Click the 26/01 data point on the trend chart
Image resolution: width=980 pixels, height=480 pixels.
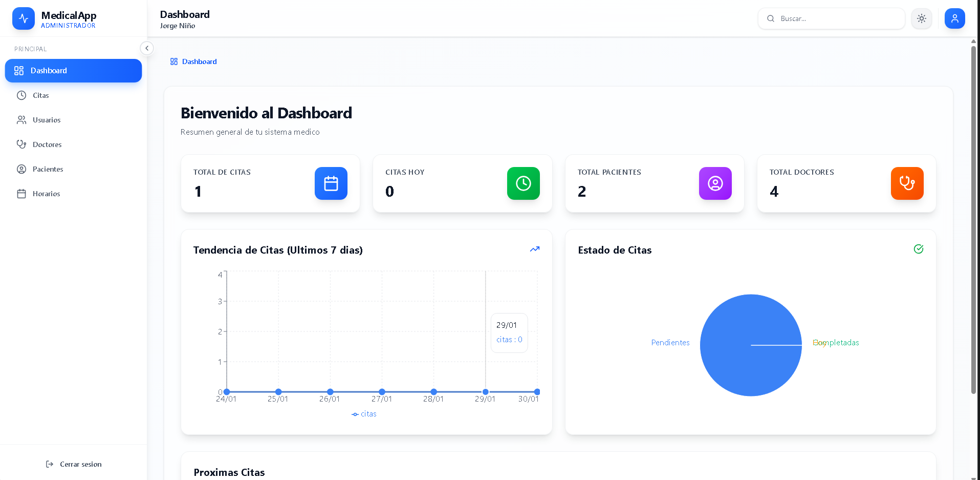(330, 392)
